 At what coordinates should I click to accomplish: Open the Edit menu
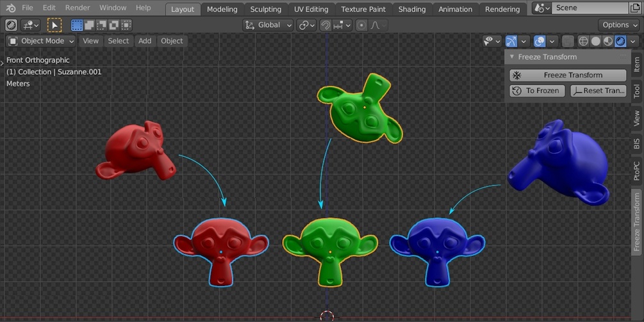[49, 8]
